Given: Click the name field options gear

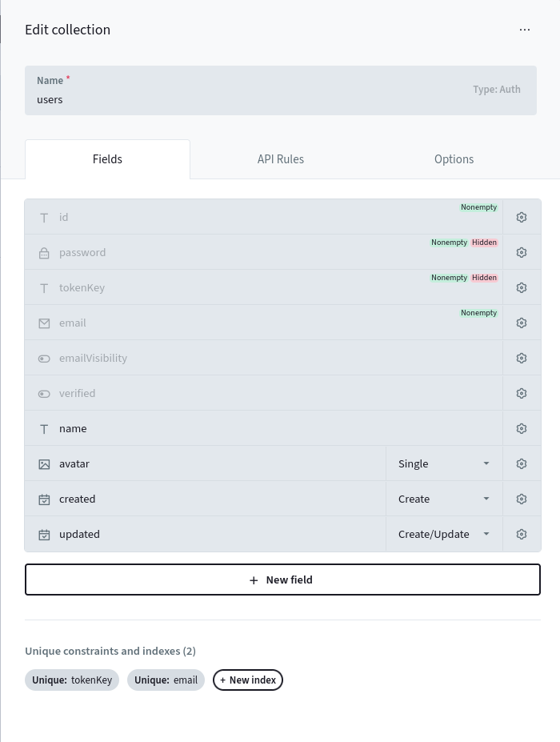Looking at the screenshot, I should click(522, 428).
